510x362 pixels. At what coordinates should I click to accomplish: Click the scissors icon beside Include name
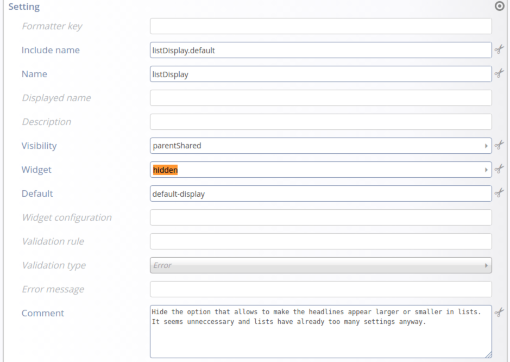(x=499, y=49)
